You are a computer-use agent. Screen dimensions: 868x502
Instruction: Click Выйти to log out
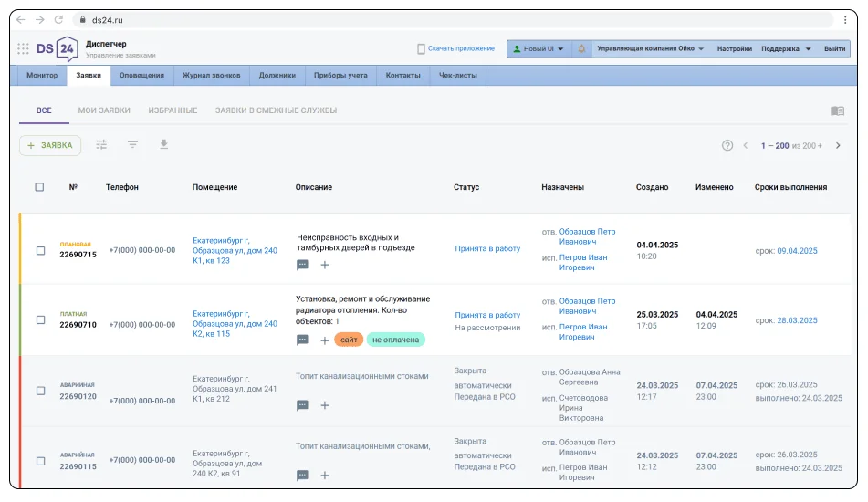point(835,48)
